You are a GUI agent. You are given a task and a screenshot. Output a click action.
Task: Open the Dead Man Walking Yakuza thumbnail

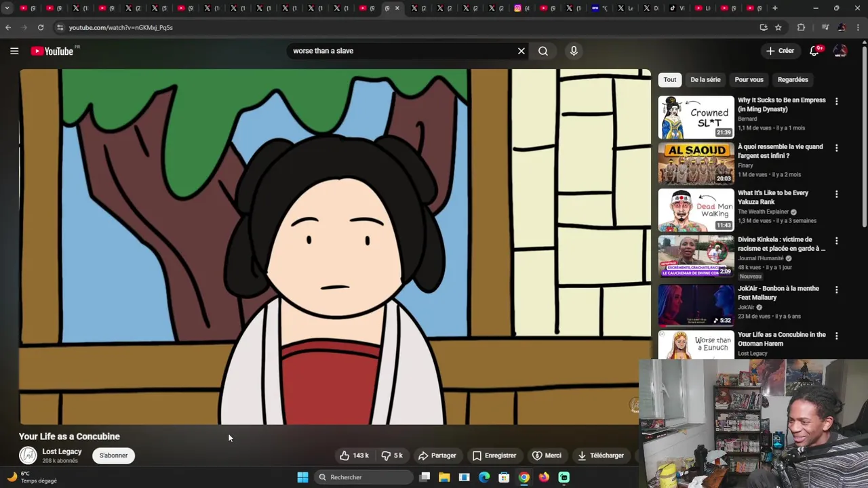pyautogui.click(x=696, y=210)
